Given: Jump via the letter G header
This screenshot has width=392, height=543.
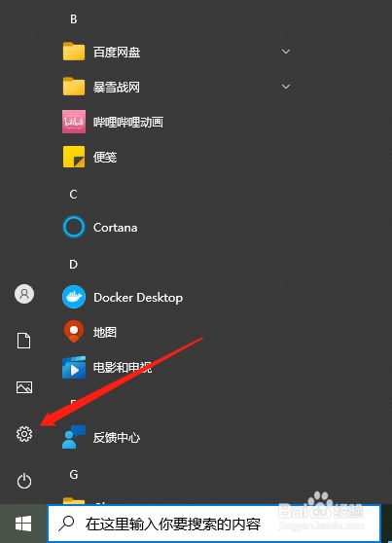Looking at the screenshot, I should tap(74, 475).
